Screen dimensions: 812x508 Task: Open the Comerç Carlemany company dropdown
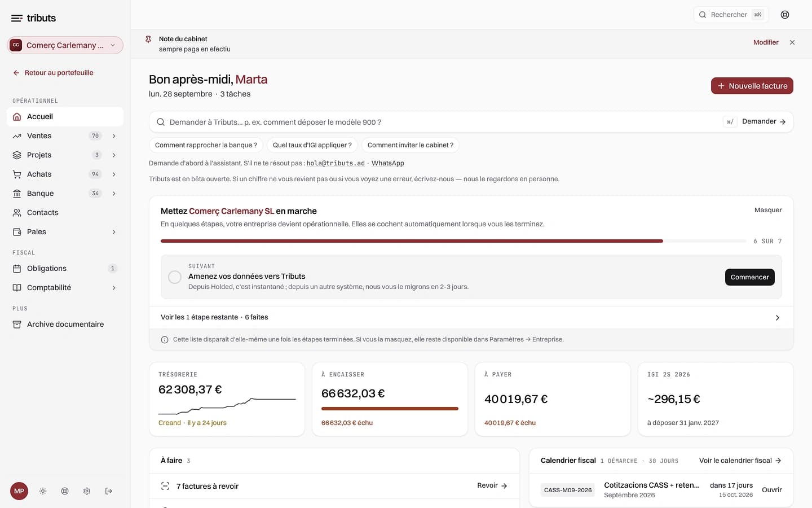(x=65, y=45)
